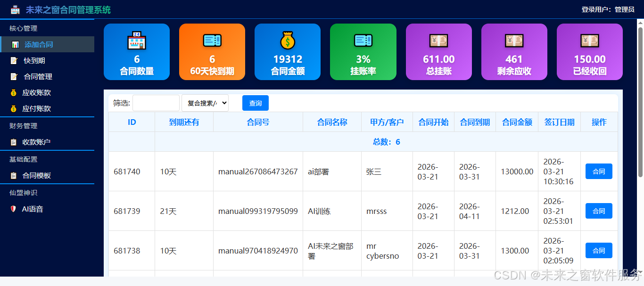Viewport: 644px width, 286px height.
Task: Click the 登录用户：管理员 label
Action: [x=608, y=9]
